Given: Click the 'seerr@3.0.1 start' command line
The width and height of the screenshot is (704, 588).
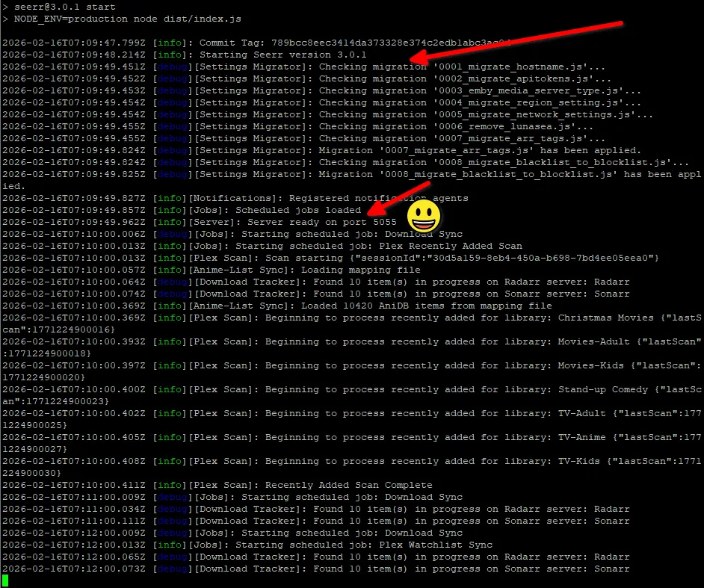Looking at the screenshot, I should click(x=65, y=7).
